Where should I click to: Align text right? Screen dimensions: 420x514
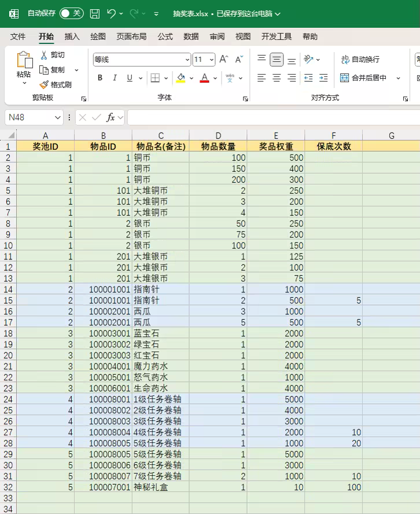[292, 78]
